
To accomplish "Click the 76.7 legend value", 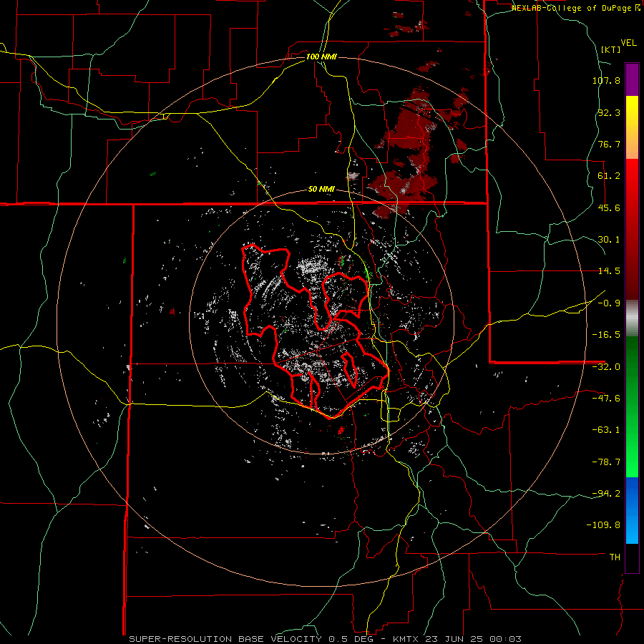I will click(609, 144).
